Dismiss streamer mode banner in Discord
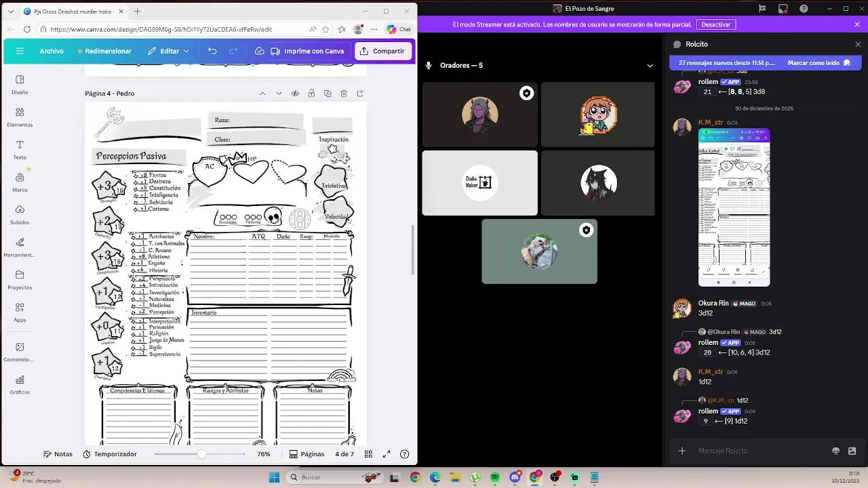 857,24
